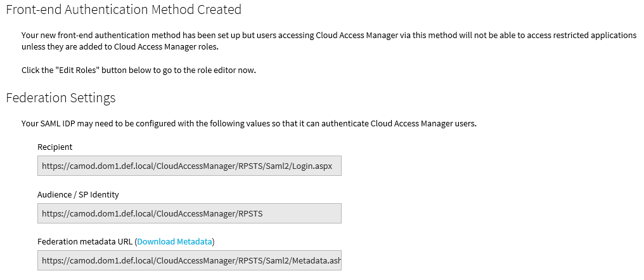Click the Recipient field label
The height and width of the screenshot is (280, 644).
click(x=55, y=147)
